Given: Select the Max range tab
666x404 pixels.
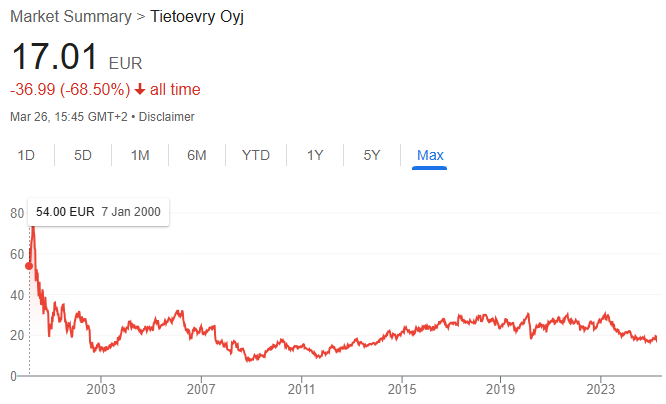Looking at the screenshot, I should [x=430, y=155].
